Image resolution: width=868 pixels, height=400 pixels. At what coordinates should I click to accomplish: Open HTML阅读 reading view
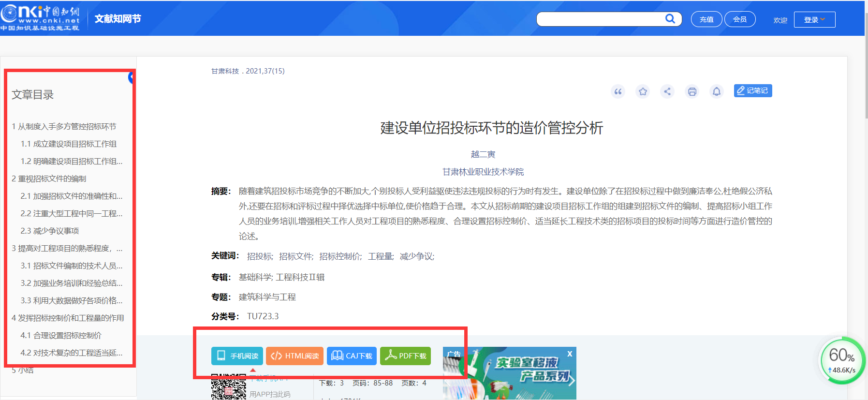(294, 356)
